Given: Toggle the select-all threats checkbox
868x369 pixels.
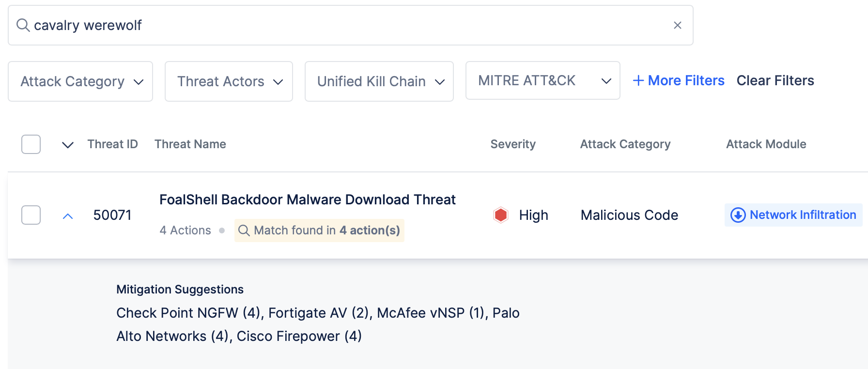Looking at the screenshot, I should [x=31, y=144].
